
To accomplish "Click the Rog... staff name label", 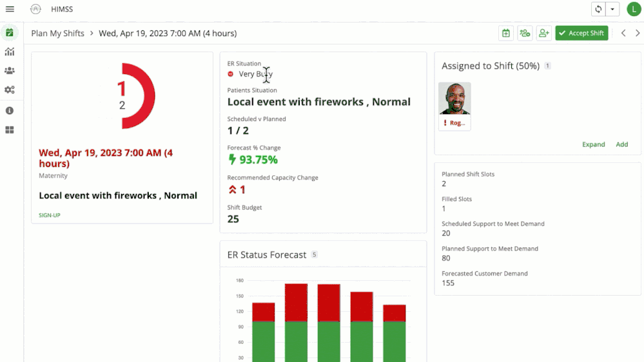I will tap(457, 123).
